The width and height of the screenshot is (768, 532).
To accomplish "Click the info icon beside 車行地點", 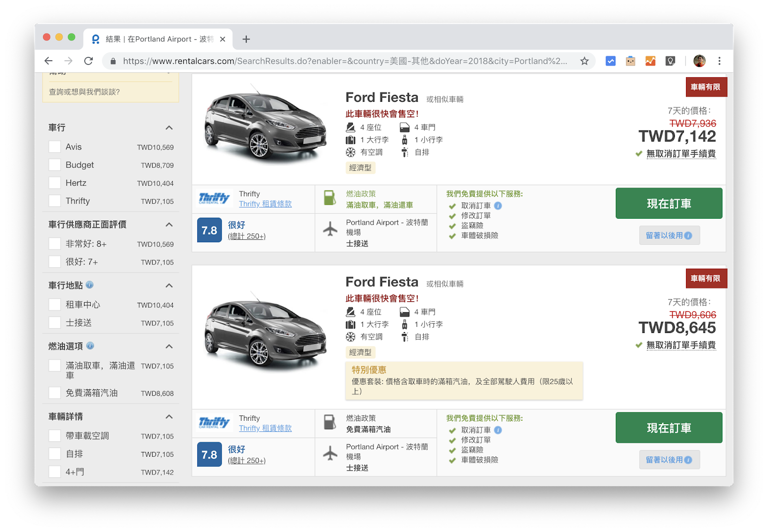I will (x=90, y=285).
